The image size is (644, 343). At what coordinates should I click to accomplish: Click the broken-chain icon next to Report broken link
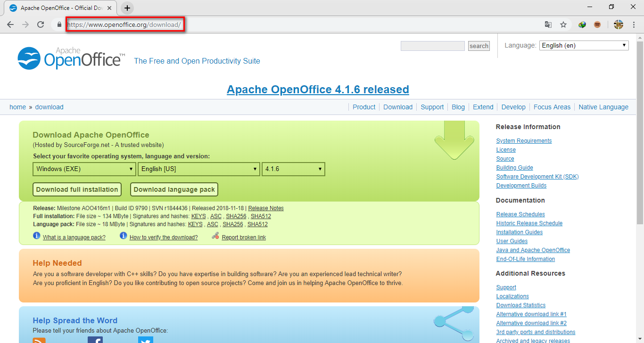pyautogui.click(x=215, y=236)
